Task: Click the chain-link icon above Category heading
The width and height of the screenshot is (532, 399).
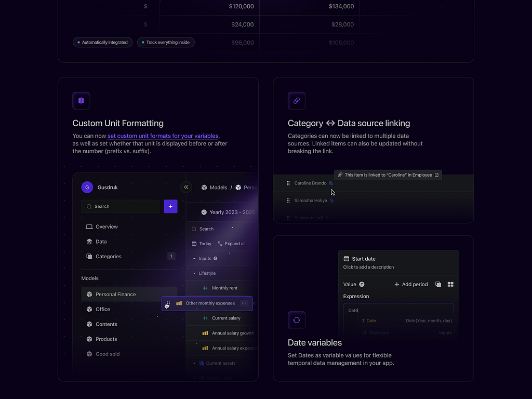Action: (x=297, y=100)
